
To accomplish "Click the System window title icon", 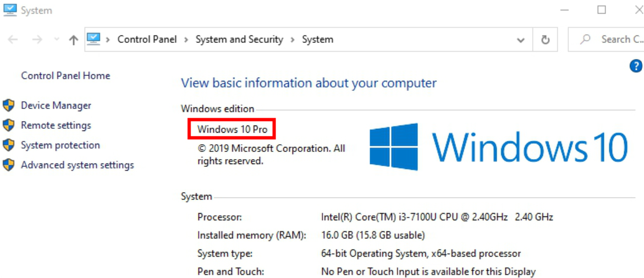I will [x=10, y=9].
